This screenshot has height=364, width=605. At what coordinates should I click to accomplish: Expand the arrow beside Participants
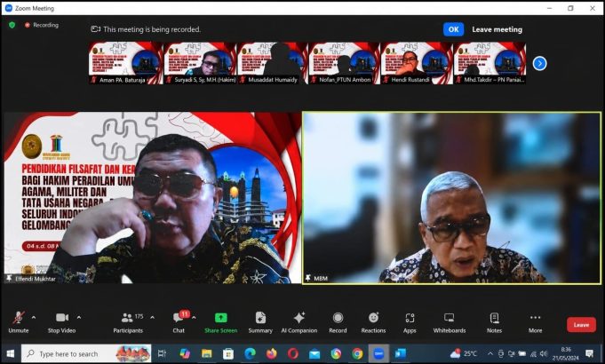click(153, 317)
